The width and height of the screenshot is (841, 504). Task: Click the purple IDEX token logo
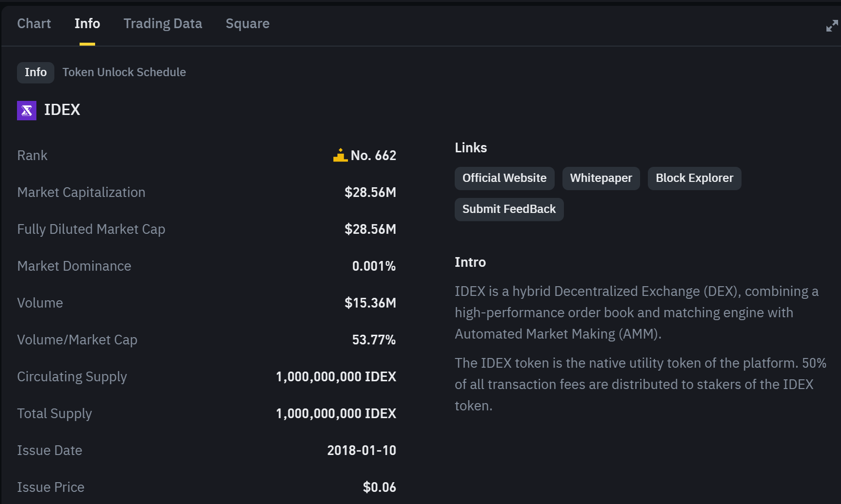click(27, 111)
